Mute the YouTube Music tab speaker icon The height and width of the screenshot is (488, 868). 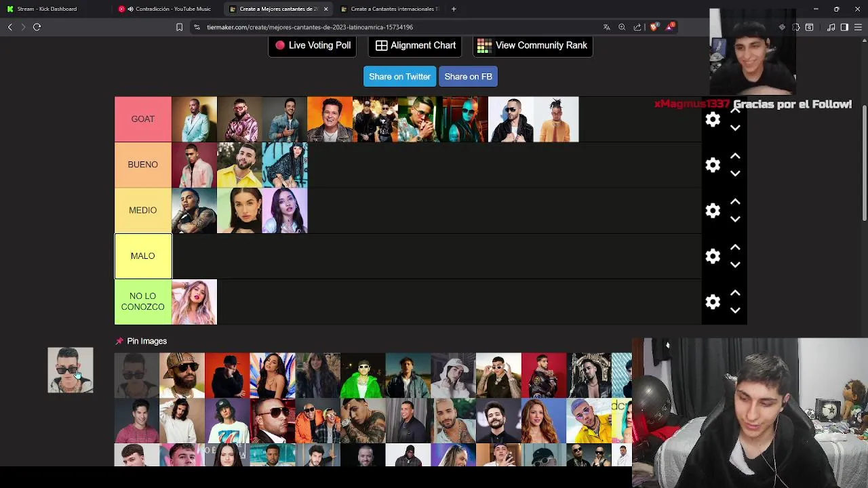tap(130, 9)
